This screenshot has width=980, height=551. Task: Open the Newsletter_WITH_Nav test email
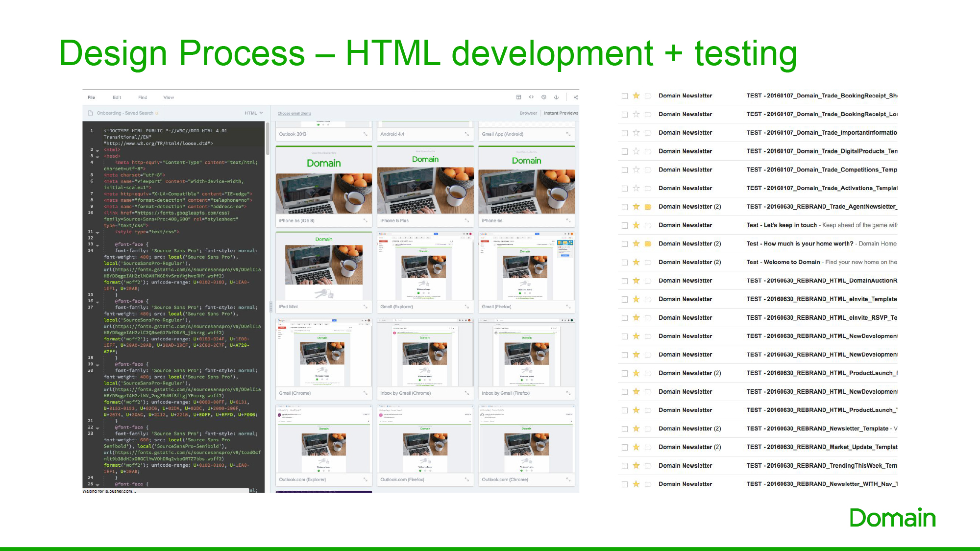click(x=758, y=484)
